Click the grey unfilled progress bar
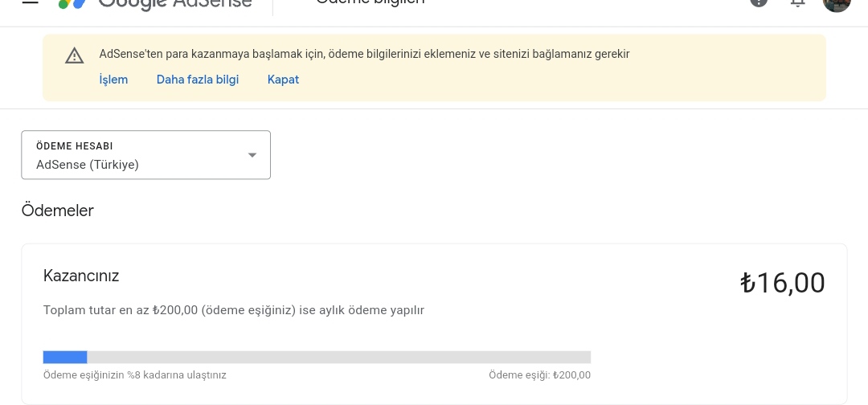 (x=339, y=357)
